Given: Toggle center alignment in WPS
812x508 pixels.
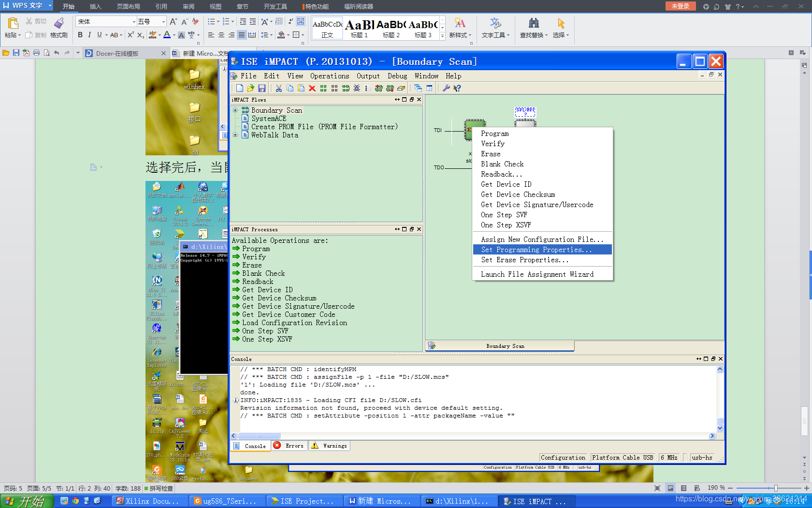Looking at the screenshot, I should click(x=221, y=35).
